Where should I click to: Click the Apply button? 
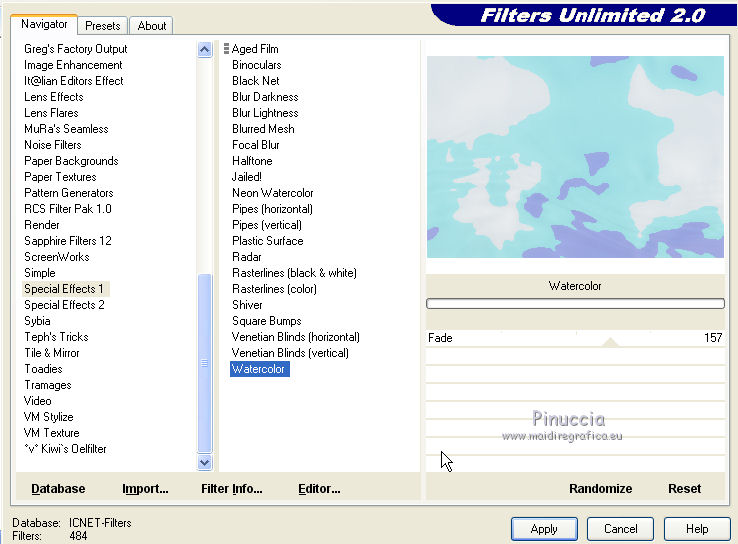click(544, 529)
